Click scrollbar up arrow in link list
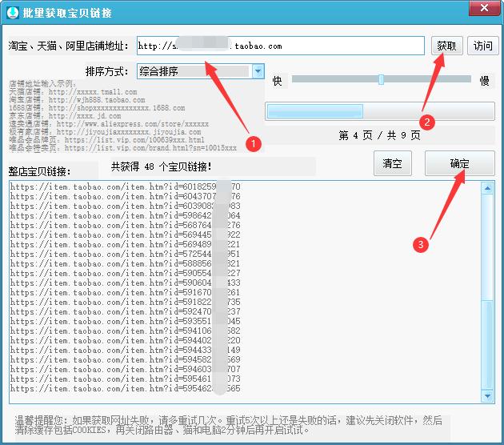 tap(487, 188)
